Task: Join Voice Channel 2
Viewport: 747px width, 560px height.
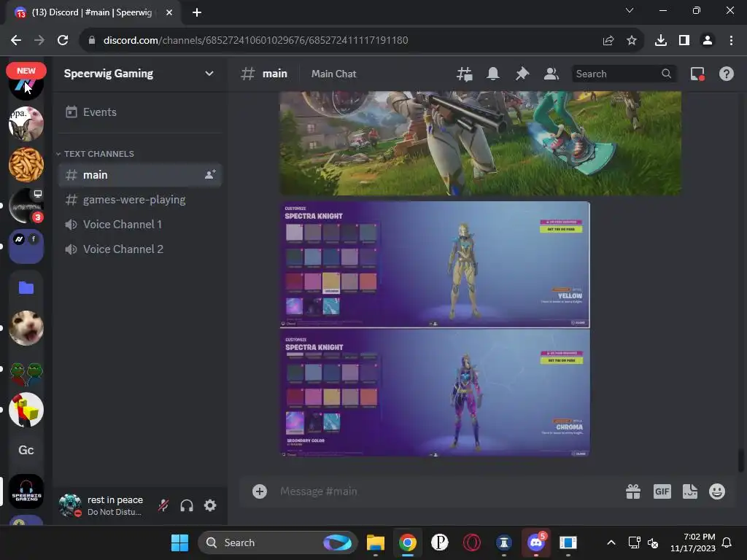Action: coord(139,249)
